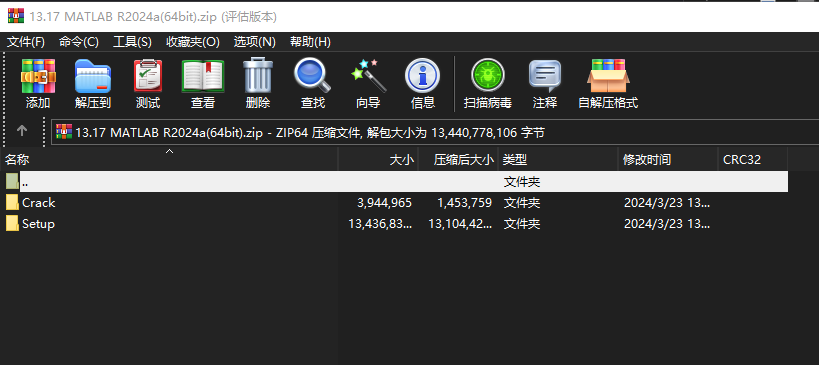The image size is (819, 365).
Task: Click 文件夹 type in Crack row
Action: click(522, 203)
